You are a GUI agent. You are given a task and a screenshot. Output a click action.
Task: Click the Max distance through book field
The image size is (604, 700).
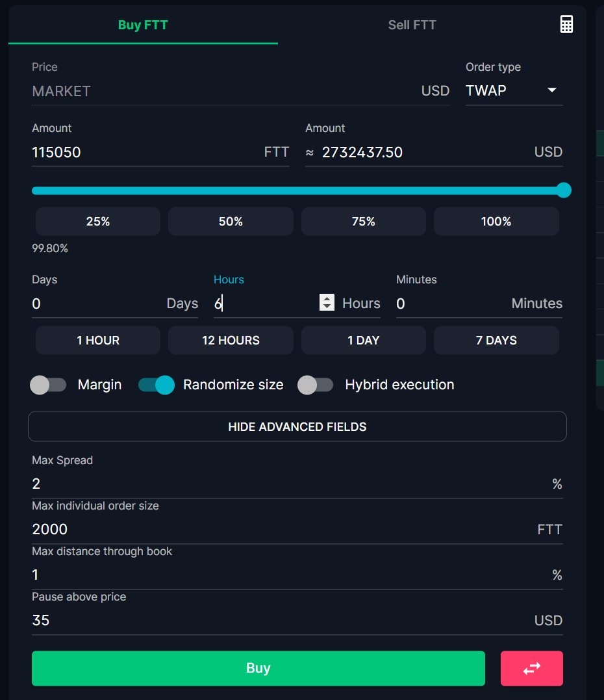click(297, 575)
